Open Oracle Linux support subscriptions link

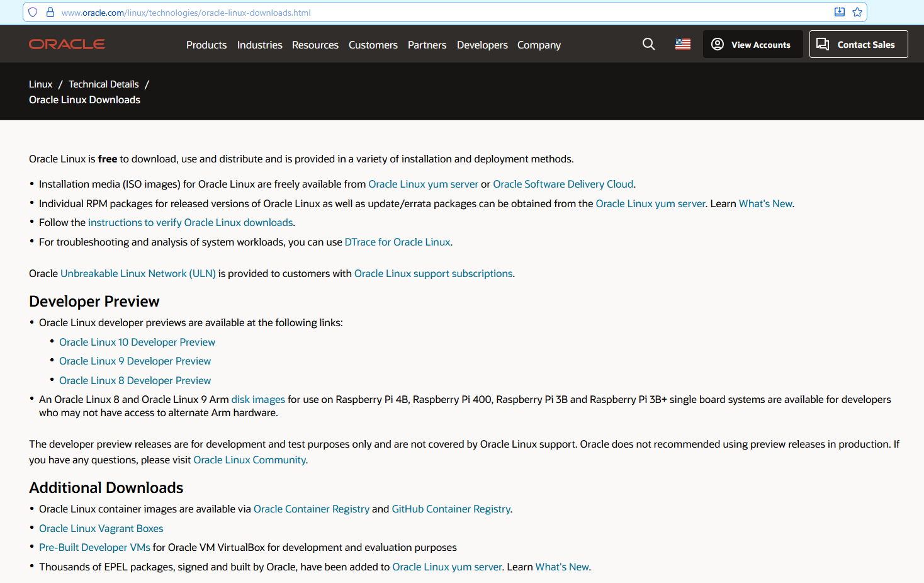point(434,273)
